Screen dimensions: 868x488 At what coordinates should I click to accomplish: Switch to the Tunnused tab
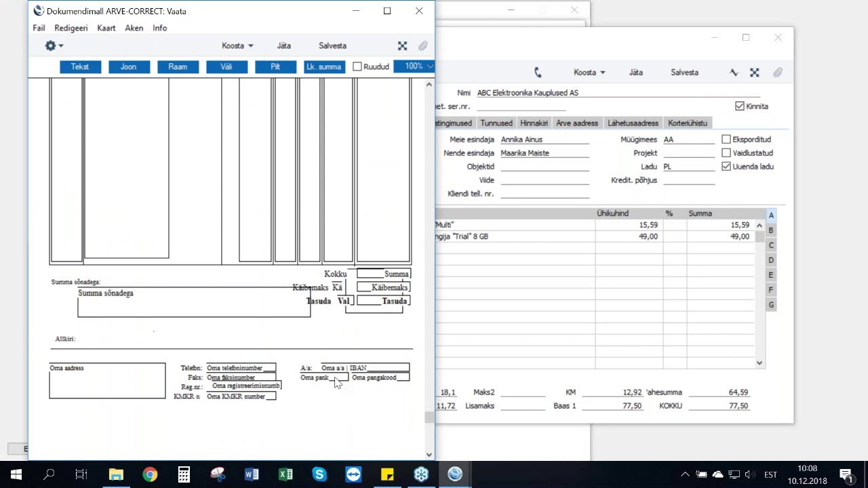(496, 123)
